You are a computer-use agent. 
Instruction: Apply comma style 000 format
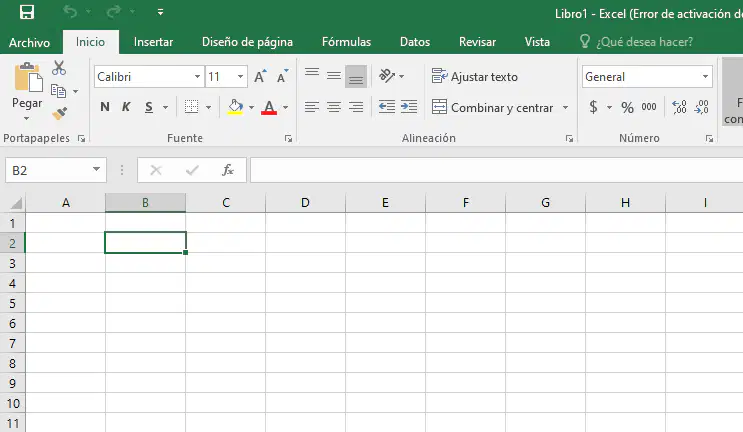pos(649,107)
